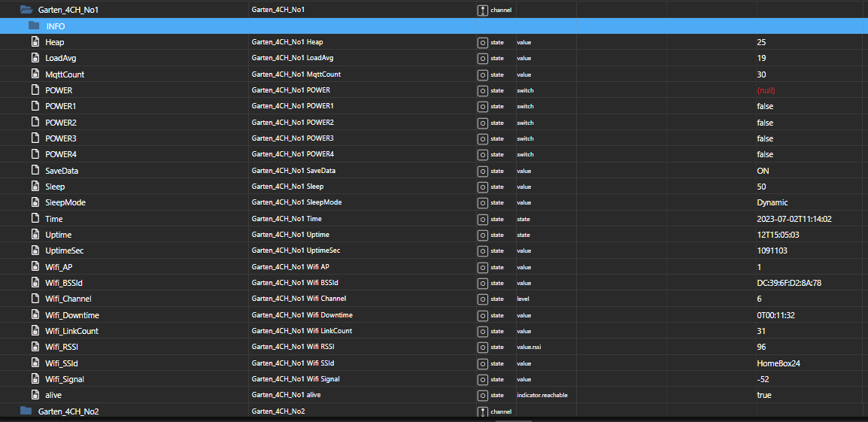Click the SleepMode file icon

pos(35,202)
